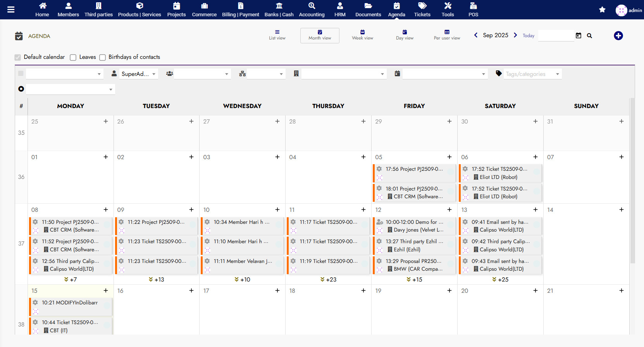Expand the +23 more events on Thursday

328,279
